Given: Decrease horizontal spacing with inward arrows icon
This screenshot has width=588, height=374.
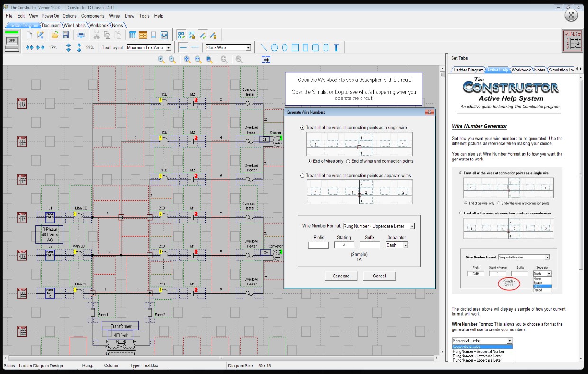Looking at the screenshot, I should 40,47.
